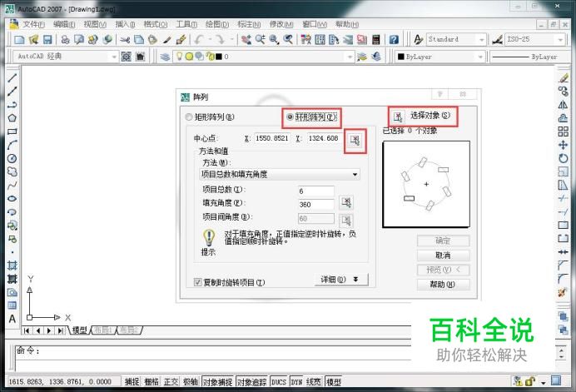Open the Modify (修改) menu
576x392 pixels.
[x=281, y=24]
